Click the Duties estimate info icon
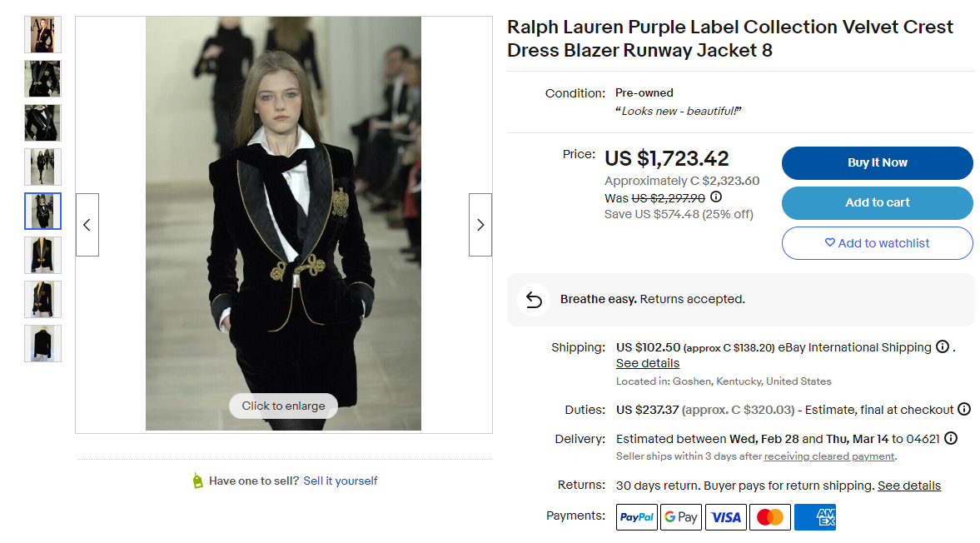The height and width of the screenshot is (543, 980). [x=964, y=409]
